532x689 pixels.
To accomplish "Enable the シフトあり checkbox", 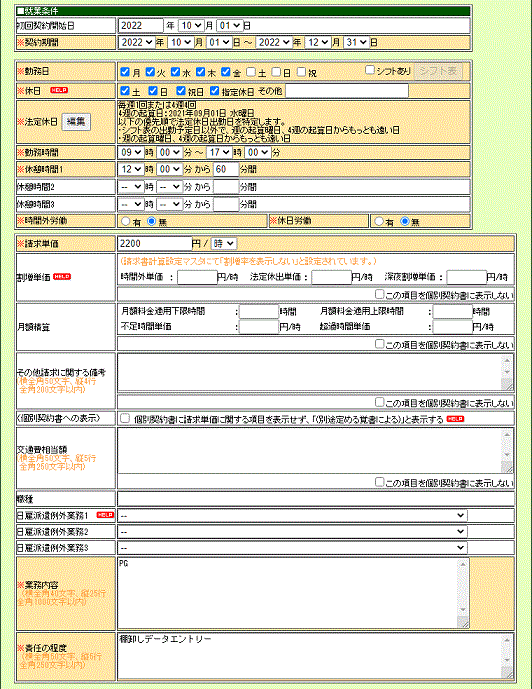I will tap(370, 70).
